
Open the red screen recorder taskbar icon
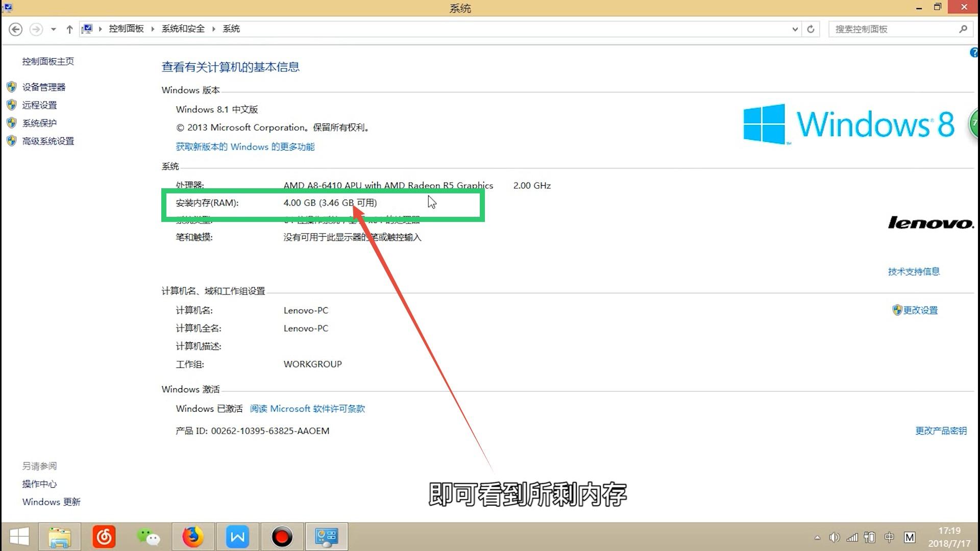pos(282,537)
